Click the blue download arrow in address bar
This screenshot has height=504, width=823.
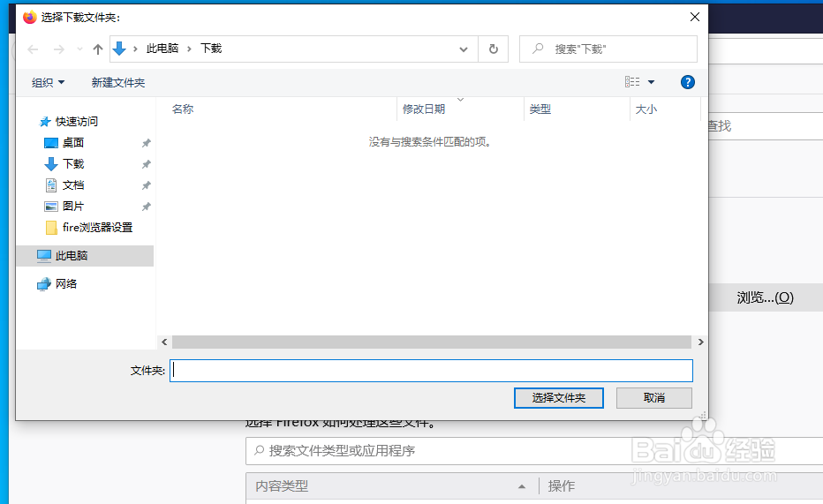[119, 49]
